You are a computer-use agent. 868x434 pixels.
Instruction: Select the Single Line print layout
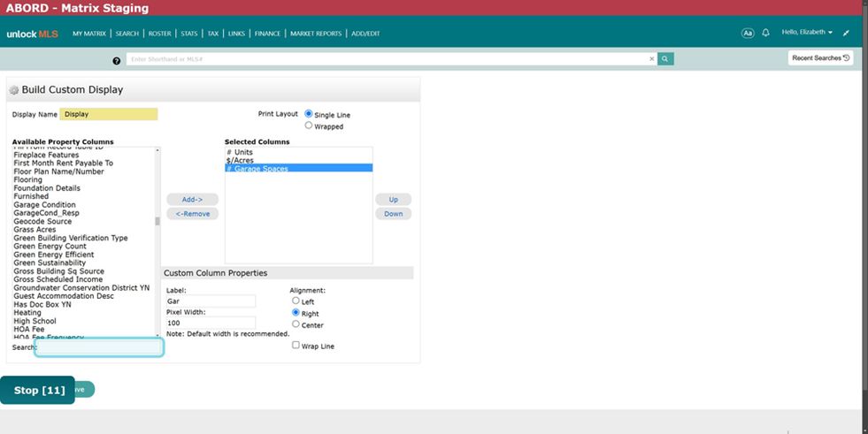point(308,114)
